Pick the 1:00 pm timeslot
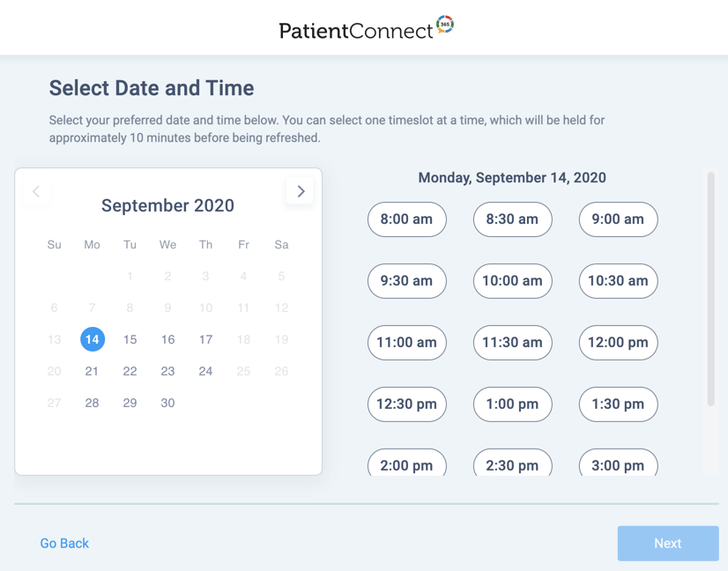 click(513, 404)
